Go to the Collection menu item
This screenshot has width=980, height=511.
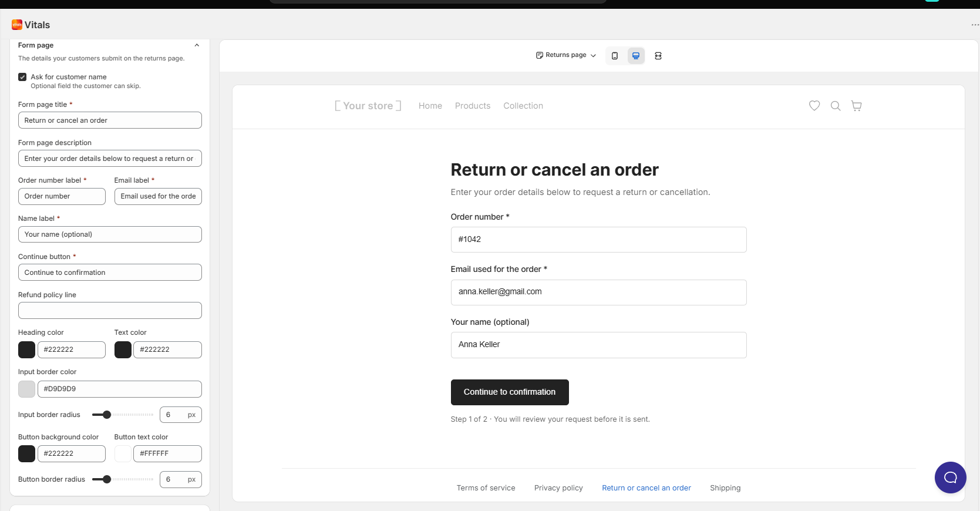pos(523,106)
